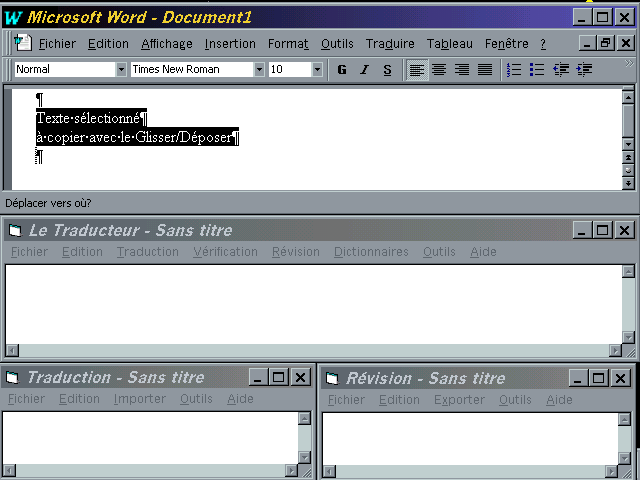The width and height of the screenshot is (640, 480).
Task: Open the Normal style dropdown
Action: [121, 69]
